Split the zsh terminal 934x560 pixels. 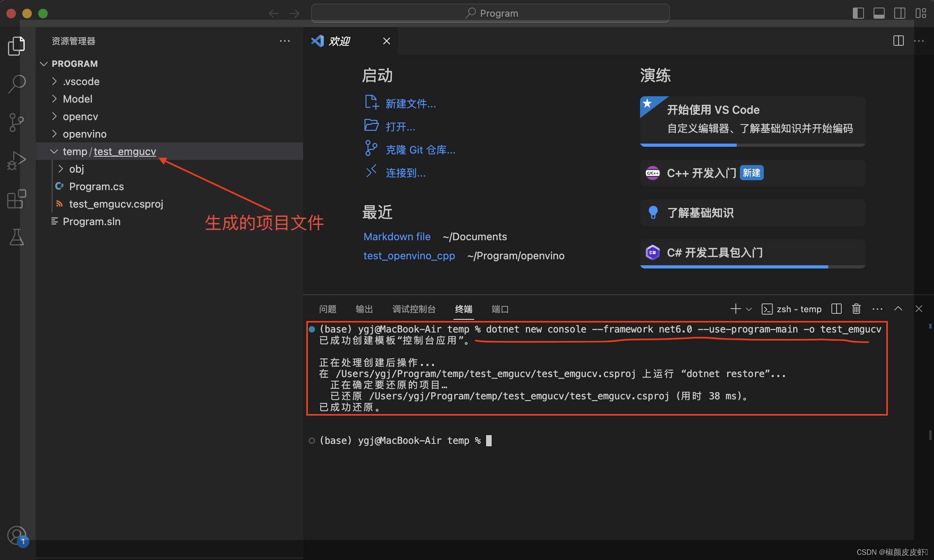coord(836,309)
